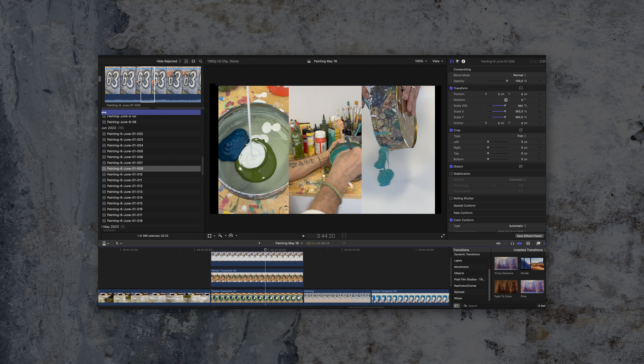Click the Crop onscreen controls icon

point(521,130)
